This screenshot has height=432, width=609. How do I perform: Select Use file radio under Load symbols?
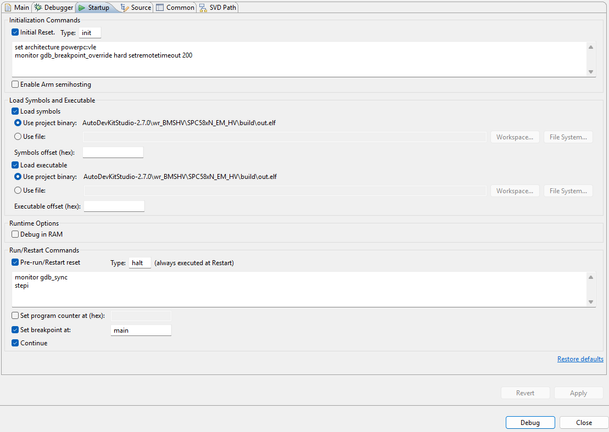pos(17,136)
